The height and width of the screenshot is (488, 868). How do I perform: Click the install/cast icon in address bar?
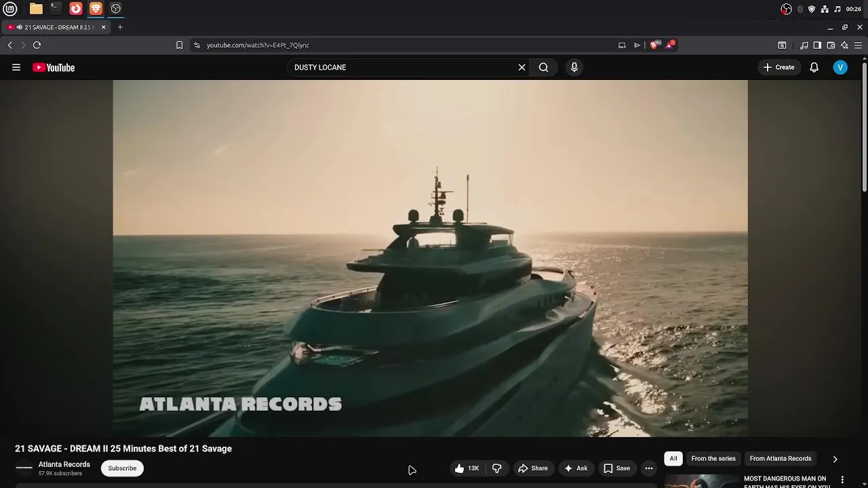(x=622, y=45)
